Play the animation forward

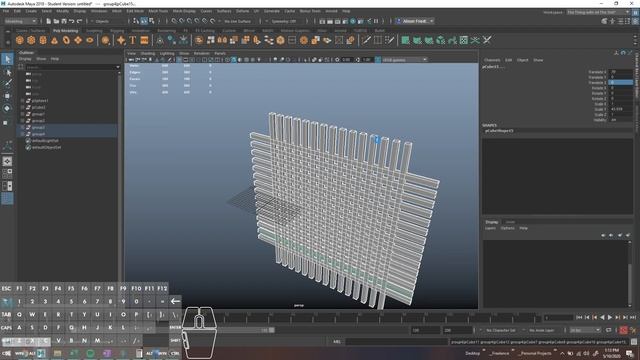point(610,317)
